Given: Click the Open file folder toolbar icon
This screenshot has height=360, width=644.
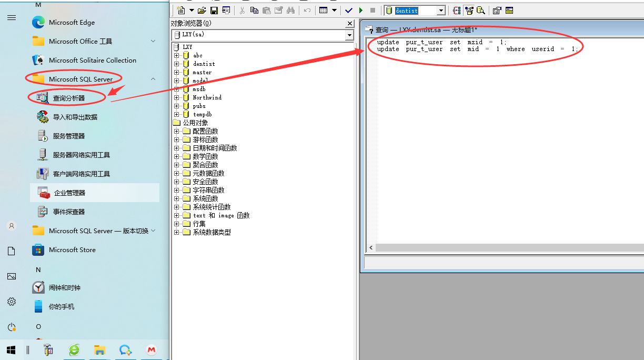Looking at the screenshot, I should click(x=202, y=11).
